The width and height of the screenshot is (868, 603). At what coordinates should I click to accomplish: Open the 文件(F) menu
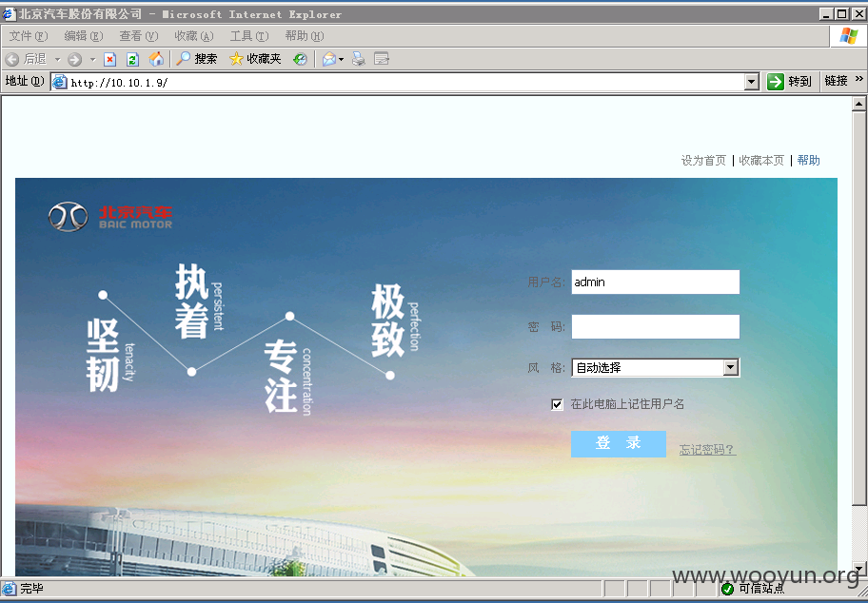click(x=29, y=36)
